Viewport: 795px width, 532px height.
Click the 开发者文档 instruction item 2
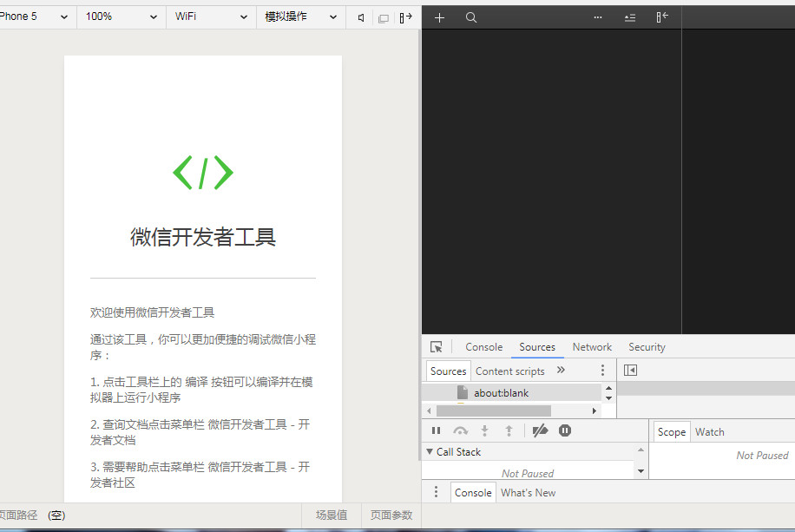pos(200,432)
